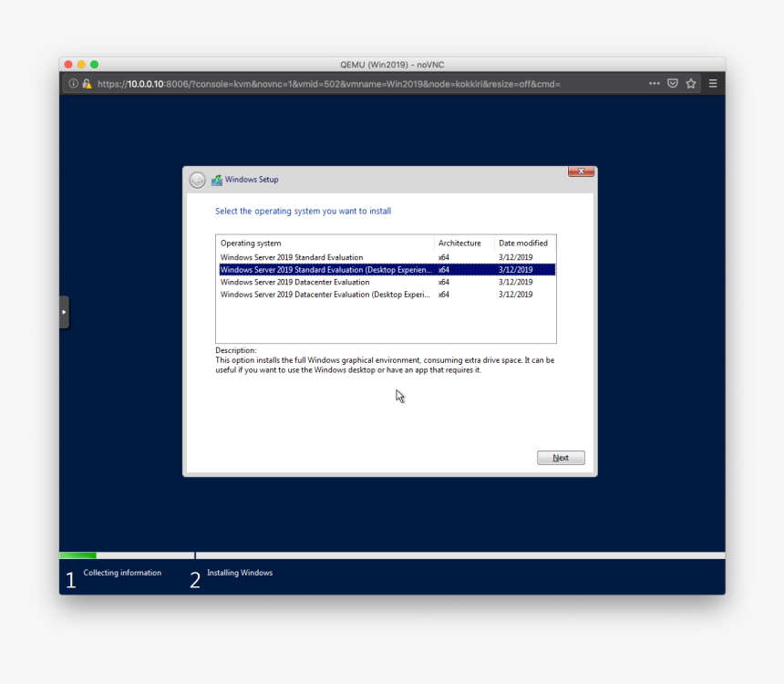Open the site information icon
This screenshot has width=784, height=684.
[74, 84]
